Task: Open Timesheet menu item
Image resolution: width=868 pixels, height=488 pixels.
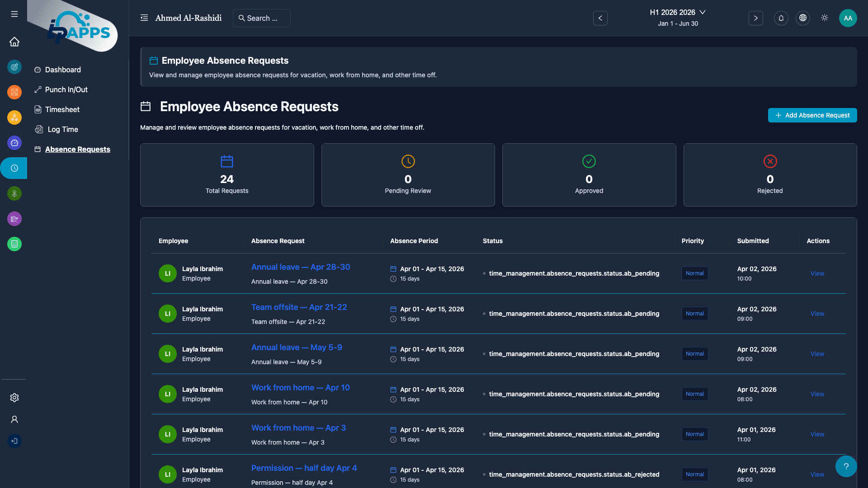Action: [x=62, y=109]
